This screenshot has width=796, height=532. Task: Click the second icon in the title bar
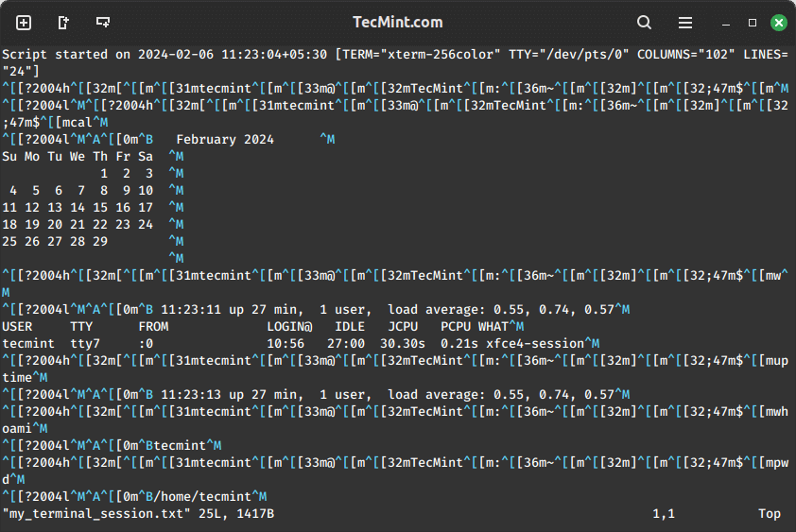pyautogui.click(x=63, y=22)
